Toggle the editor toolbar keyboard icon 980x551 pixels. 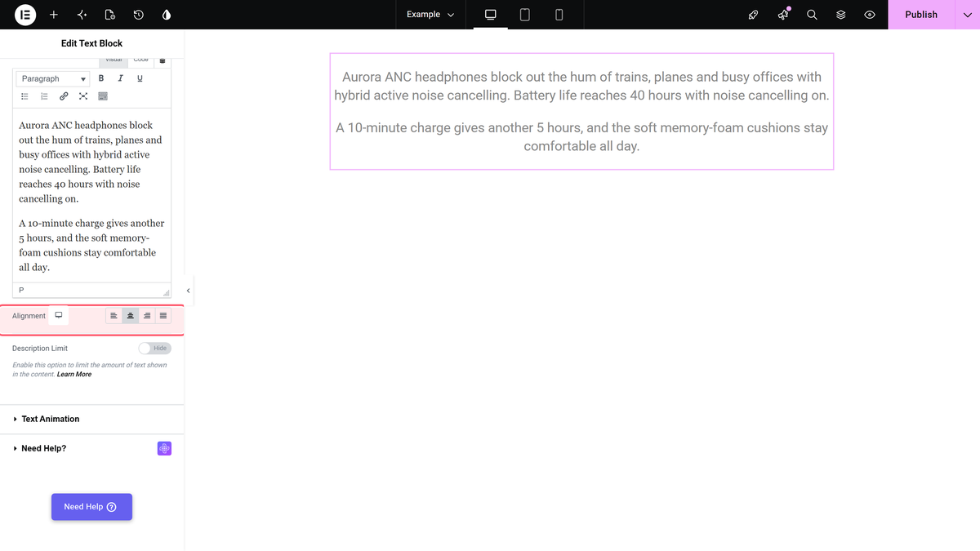click(103, 96)
